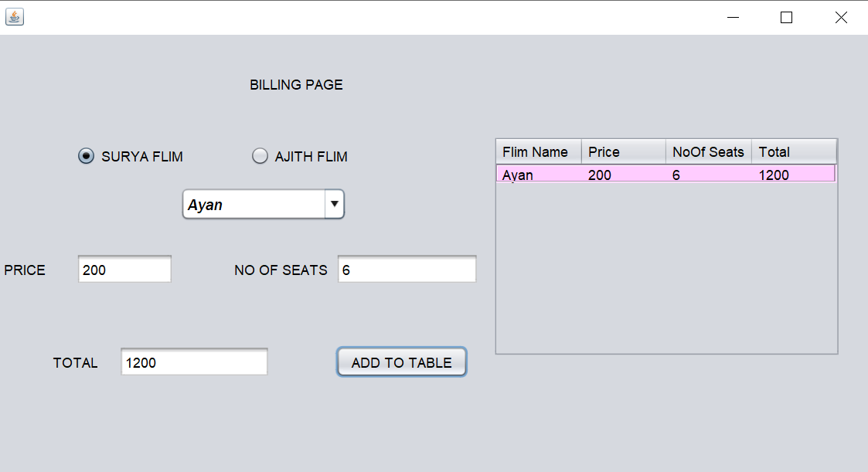Click the Flim Name column header
This screenshot has width=868, height=472.
tap(538, 152)
